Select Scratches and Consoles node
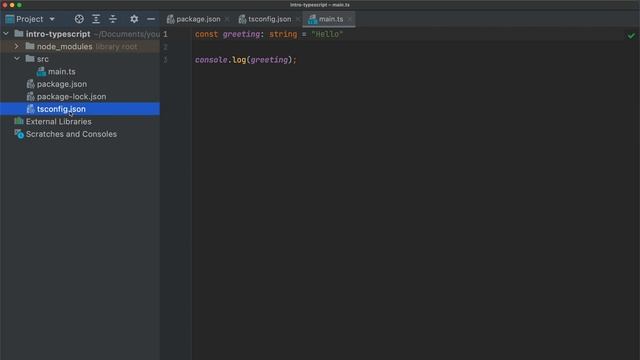The height and width of the screenshot is (360, 640). (71, 134)
